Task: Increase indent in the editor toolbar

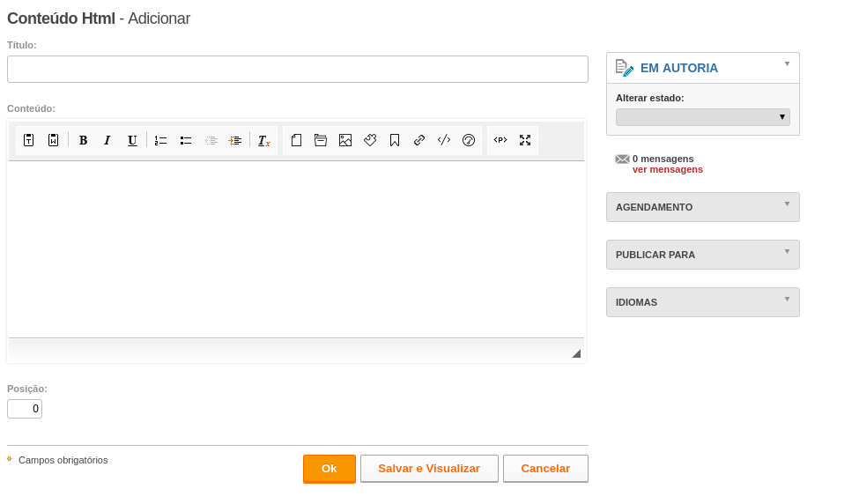Action: click(235, 140)
